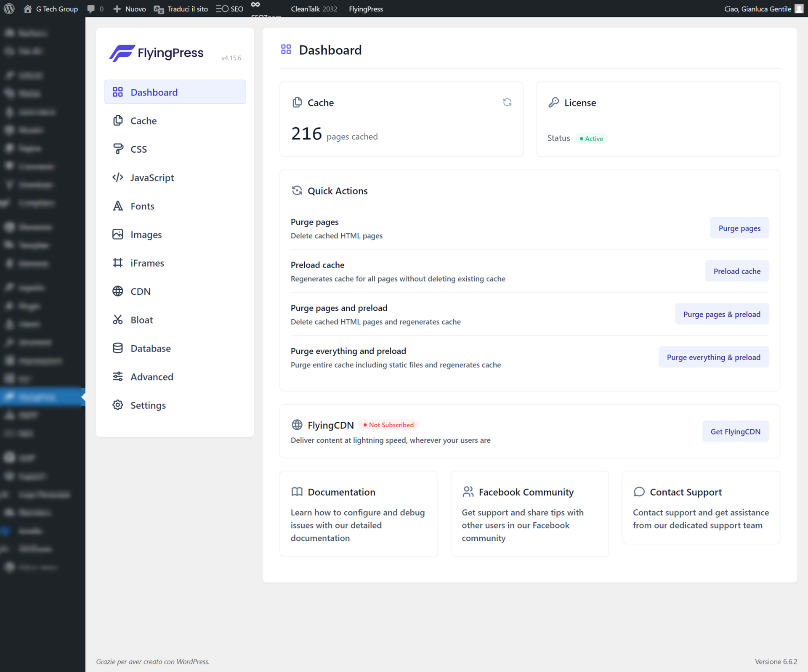Open the Documentation card
The image size is (808, 672).
[358, 514]
